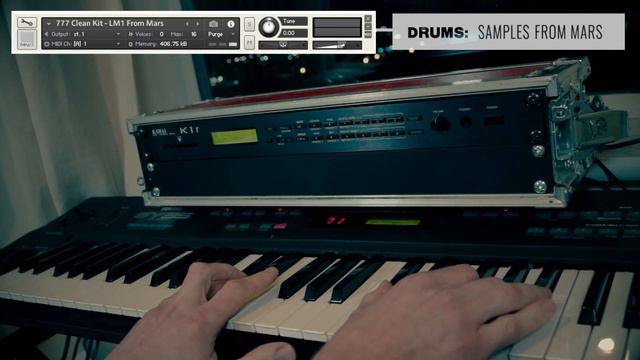
Task: Open the Output channel dropdown
Action: coord(97,34)
